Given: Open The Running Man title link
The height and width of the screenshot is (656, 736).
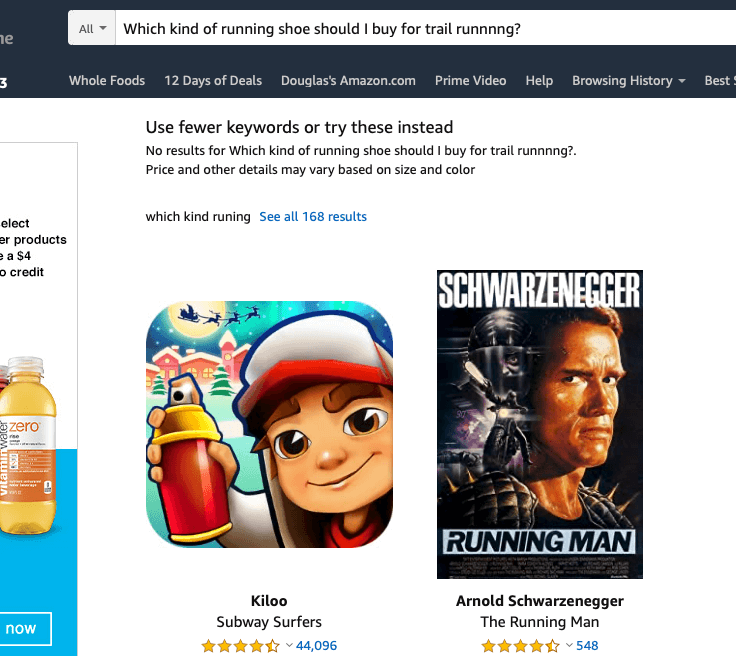Looking at the screenshot, I should pos(540,622).
